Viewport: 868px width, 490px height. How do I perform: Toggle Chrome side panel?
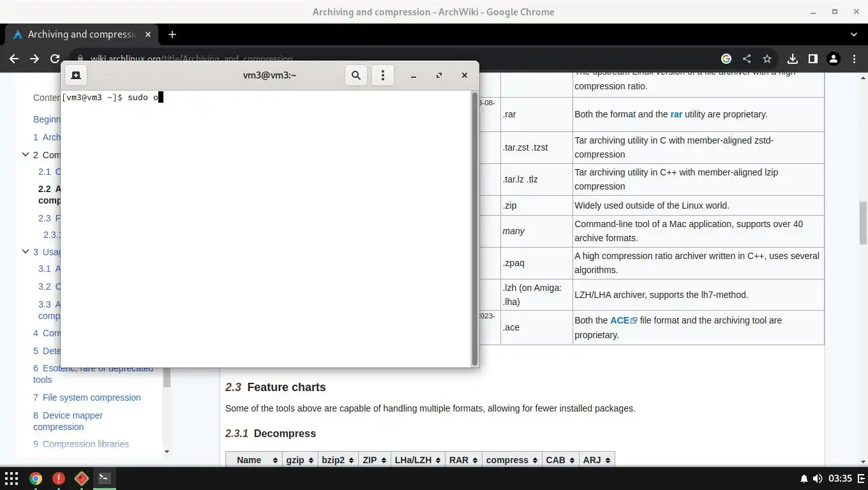[x=813, y=59]
